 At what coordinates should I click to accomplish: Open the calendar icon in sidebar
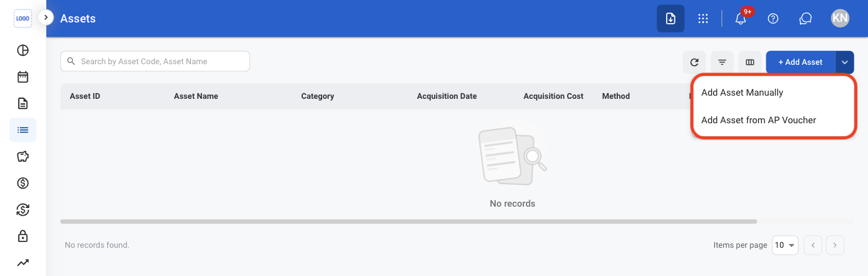23,77
